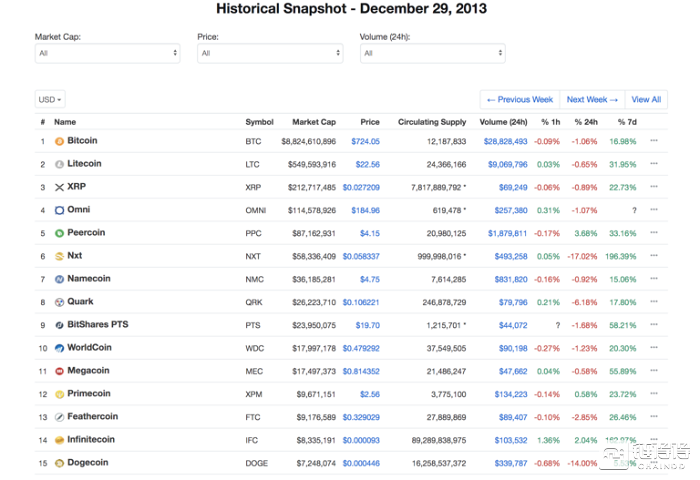The height and width of the screenshot is (480, 700).
Task: Go to Next Week snapshot
Action: click(592, 100)
